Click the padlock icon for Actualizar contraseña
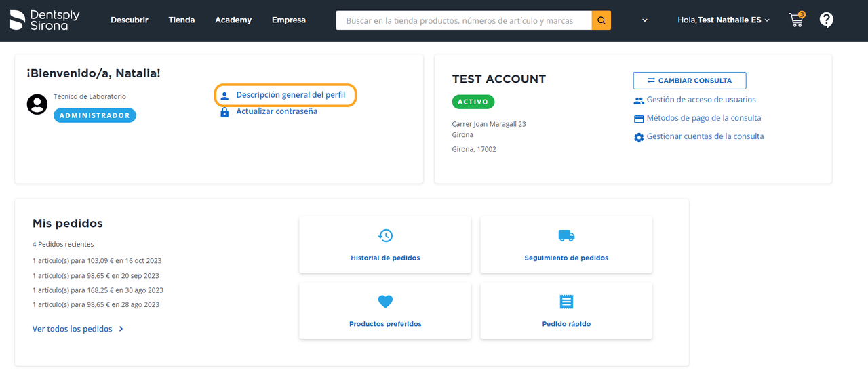868x379 pixels. [x=224, y=112]
